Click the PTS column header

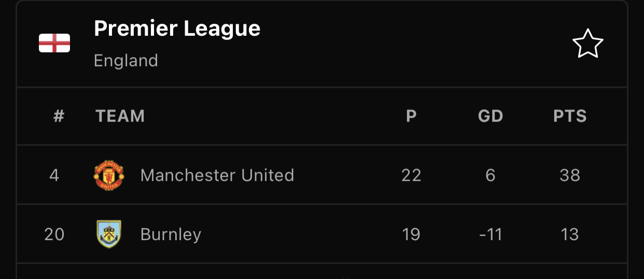(x=570, y=116)
